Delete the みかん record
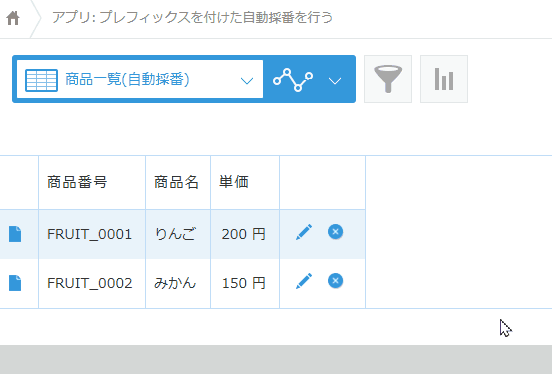 pos(335,281)
